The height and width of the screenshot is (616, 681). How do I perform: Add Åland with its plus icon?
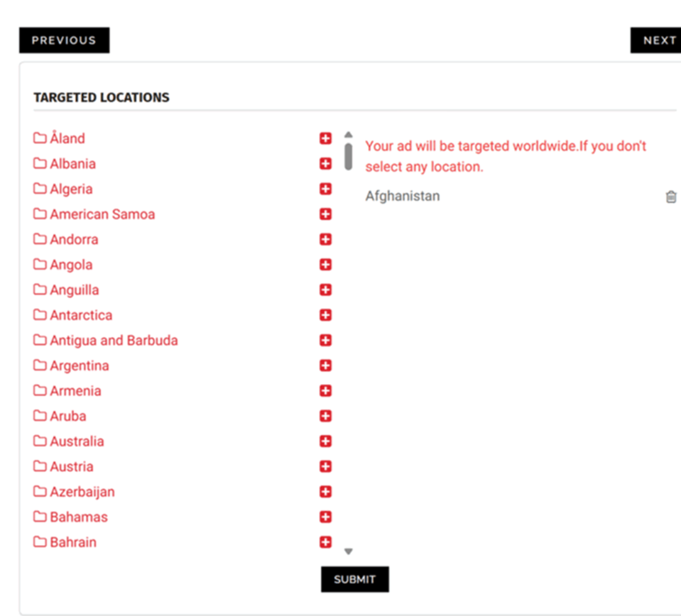(x=325, y=138)
